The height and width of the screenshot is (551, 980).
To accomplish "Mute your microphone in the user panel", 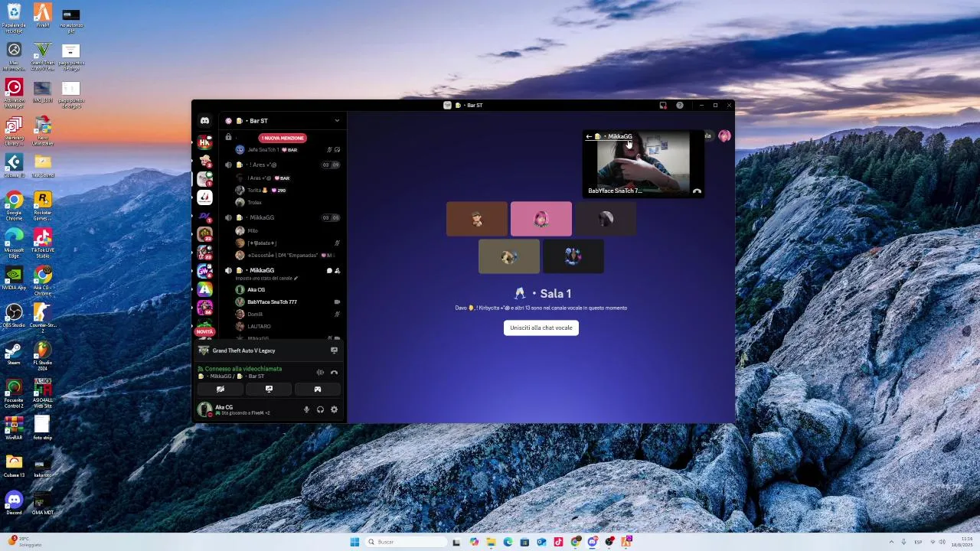I will (306, 410).
